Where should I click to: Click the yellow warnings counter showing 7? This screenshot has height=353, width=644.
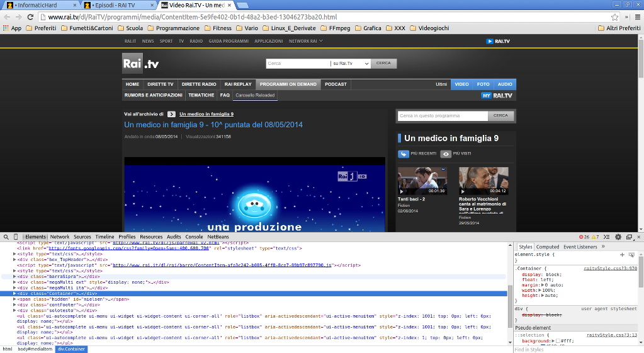pyautogui.click(x=595, y=237)
